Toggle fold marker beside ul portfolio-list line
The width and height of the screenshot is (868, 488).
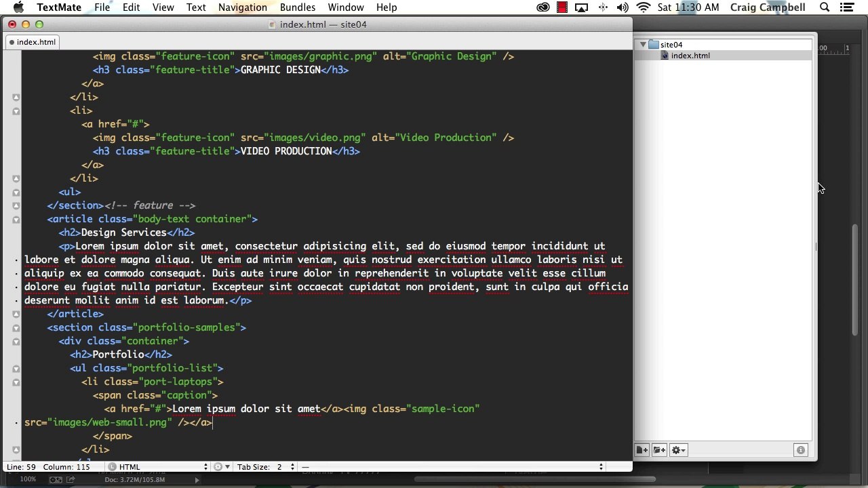16,368
